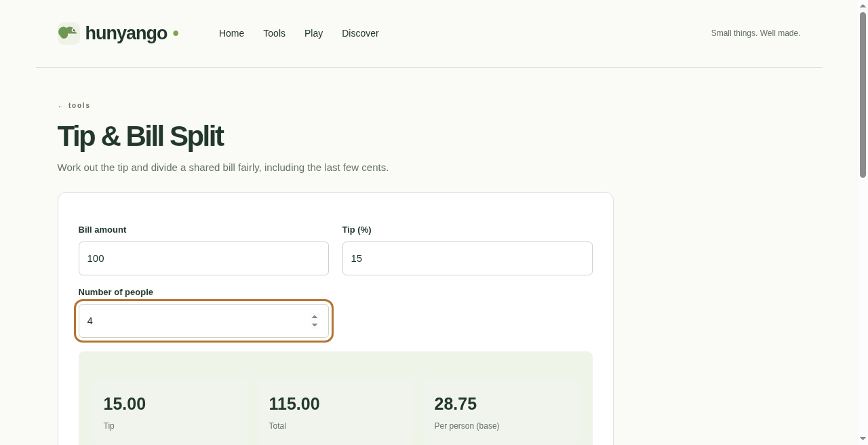Click the "Total" caption under 115.00

coord(277,426)
